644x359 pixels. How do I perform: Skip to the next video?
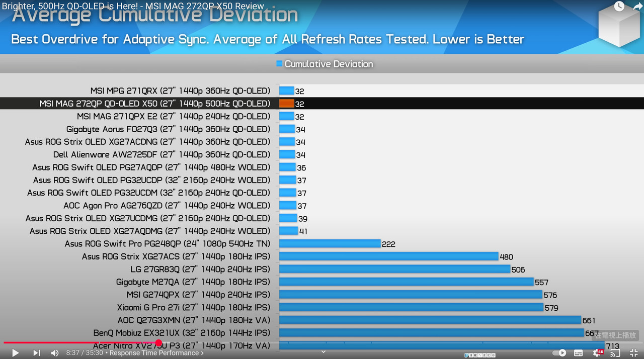[x=36, y=353]
